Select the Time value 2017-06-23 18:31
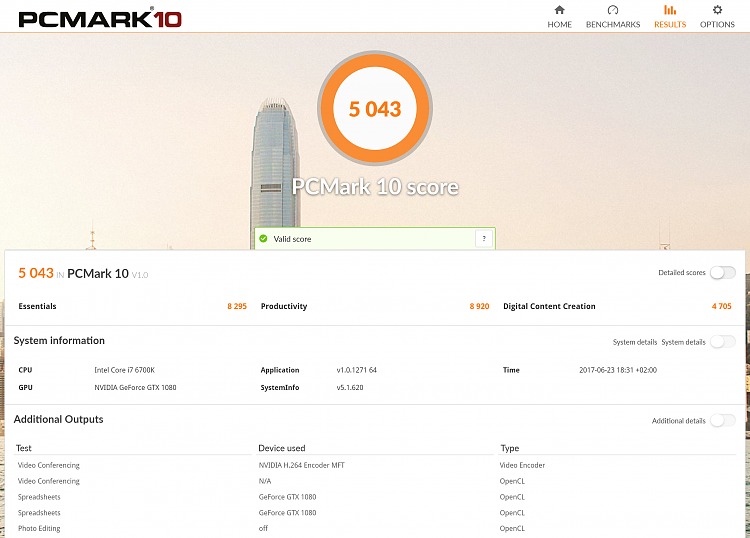The image size is (750, 538). pos(618,370)
